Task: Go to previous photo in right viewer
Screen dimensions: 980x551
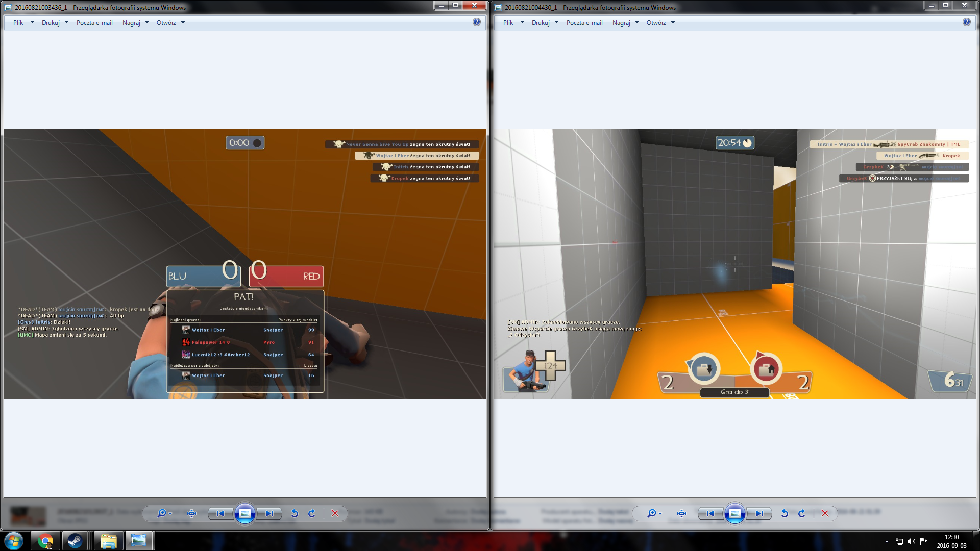Action: [710, 513]
